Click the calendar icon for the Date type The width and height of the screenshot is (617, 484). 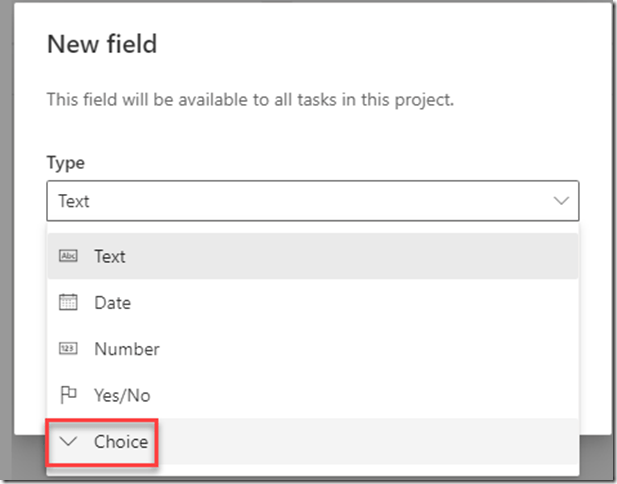click(69, 302)
